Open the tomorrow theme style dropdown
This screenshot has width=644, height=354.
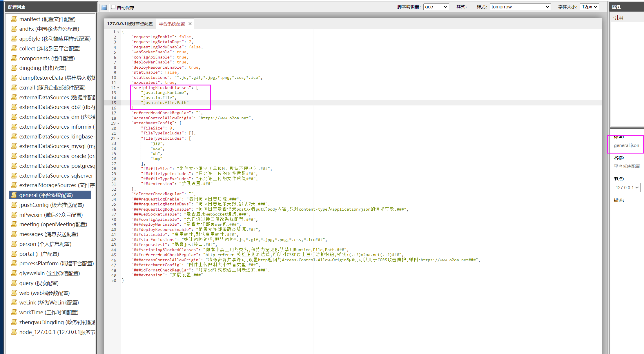(x=520, y=7)
